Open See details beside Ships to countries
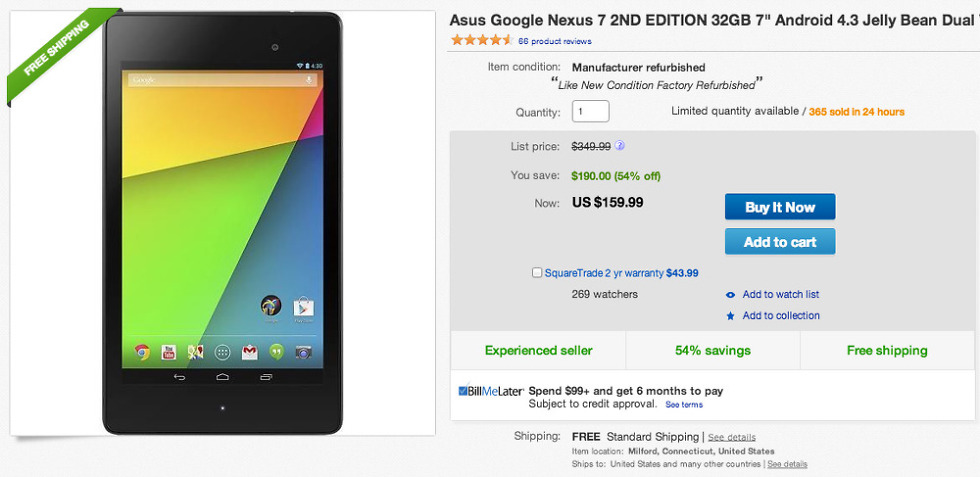This screenshot has width=980, height=477. (x=787, y=464)
